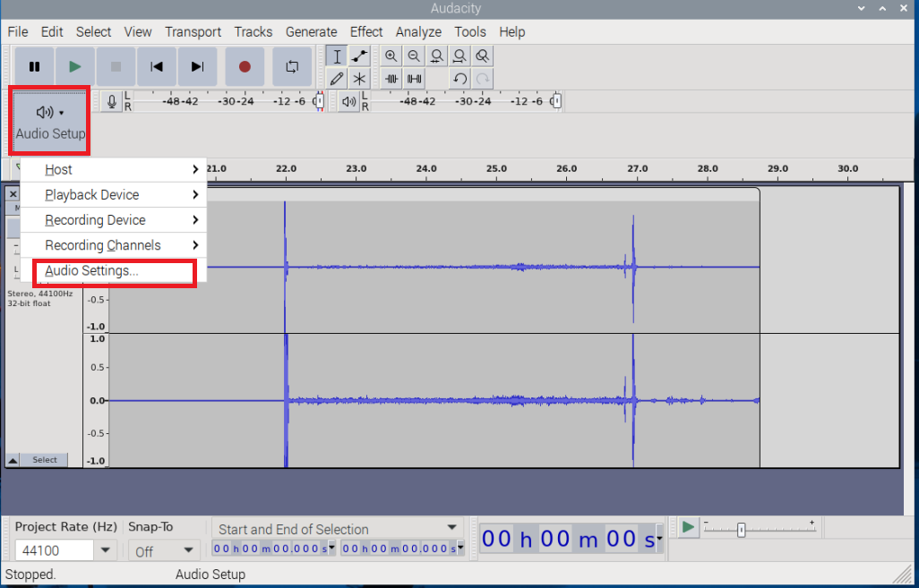
Task: Choose the Envelope tool
Action: click(x=359, y=56)
